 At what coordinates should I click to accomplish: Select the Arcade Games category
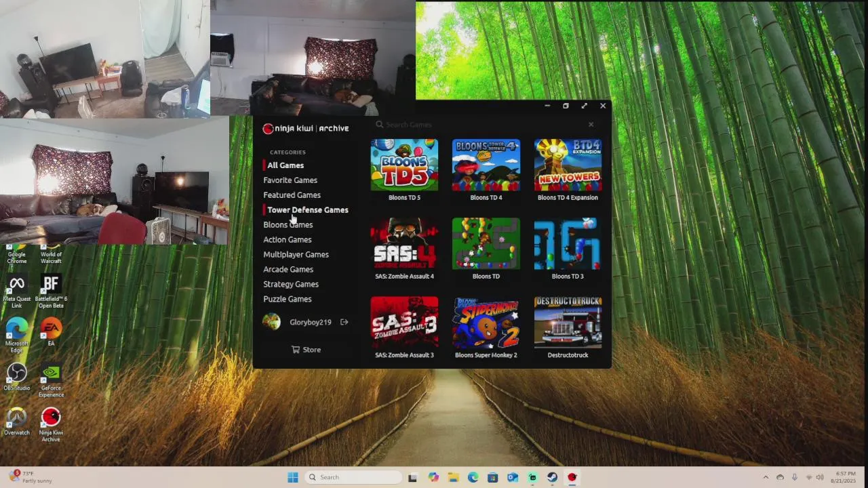pos(288,270)
